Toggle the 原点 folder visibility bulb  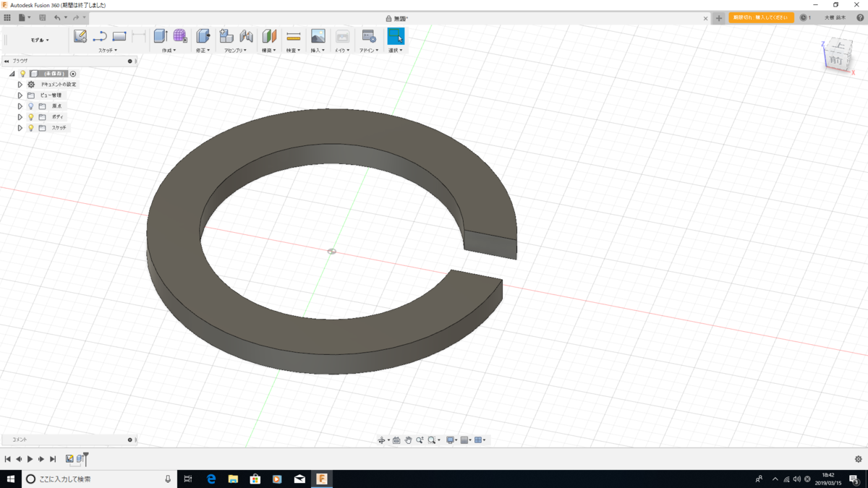click(31, 106)
